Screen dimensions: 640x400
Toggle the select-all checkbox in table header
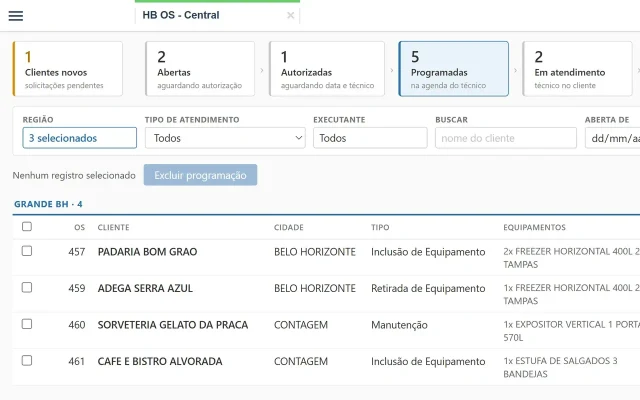coord(27,227)
